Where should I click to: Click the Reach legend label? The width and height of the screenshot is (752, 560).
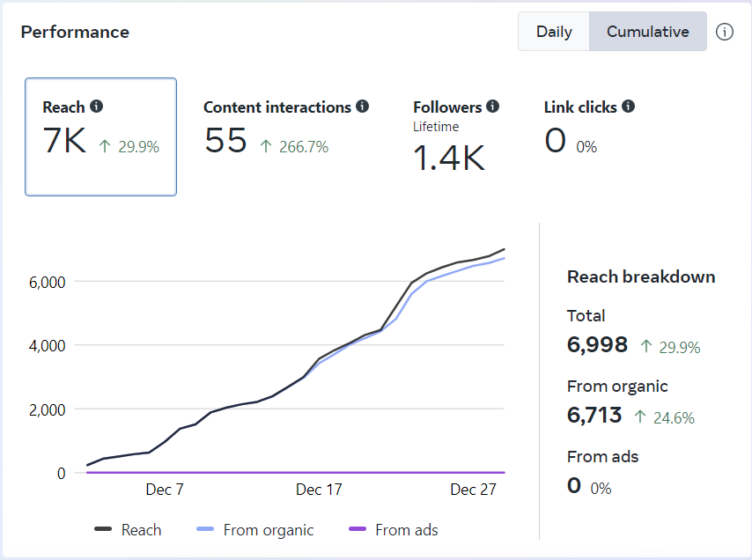(x=142, y=530)
